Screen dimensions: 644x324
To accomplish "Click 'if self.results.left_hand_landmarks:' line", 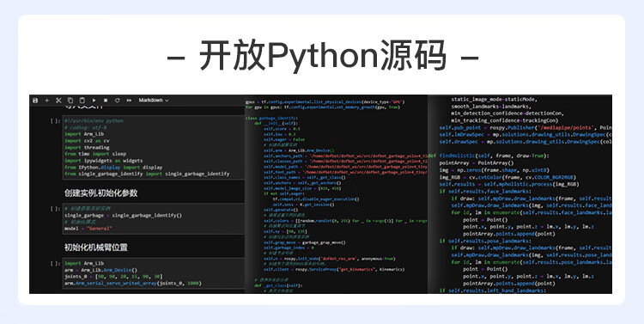I will [493, 290].
